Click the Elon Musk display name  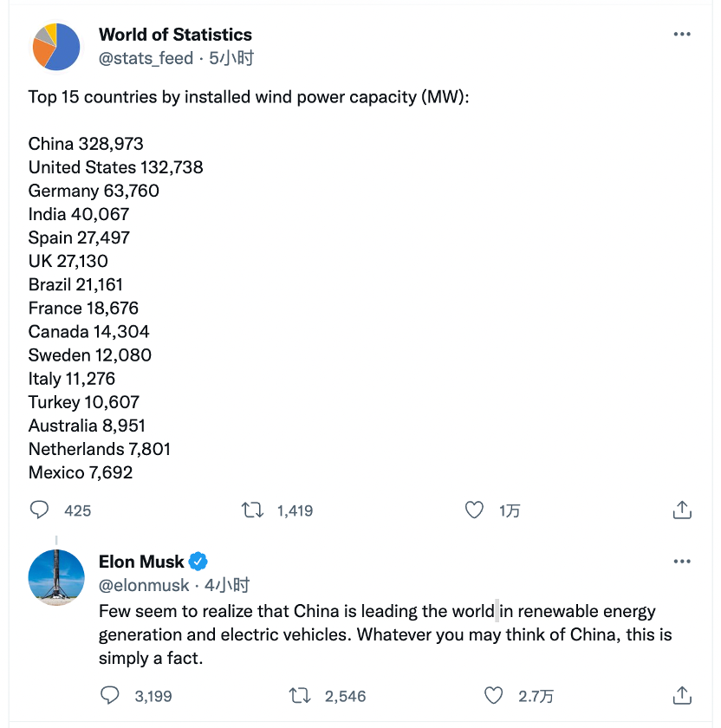pyautogui.click(x=142, y=561)
